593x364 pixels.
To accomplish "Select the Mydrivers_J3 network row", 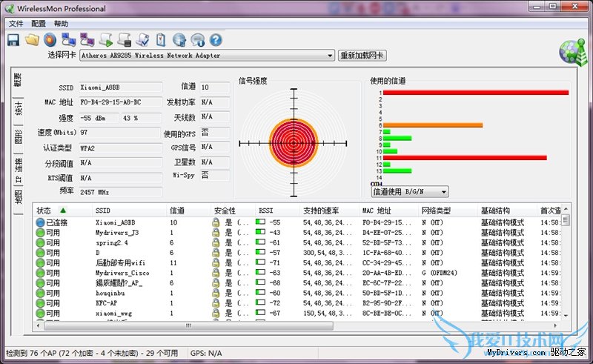I will (117, 233).
